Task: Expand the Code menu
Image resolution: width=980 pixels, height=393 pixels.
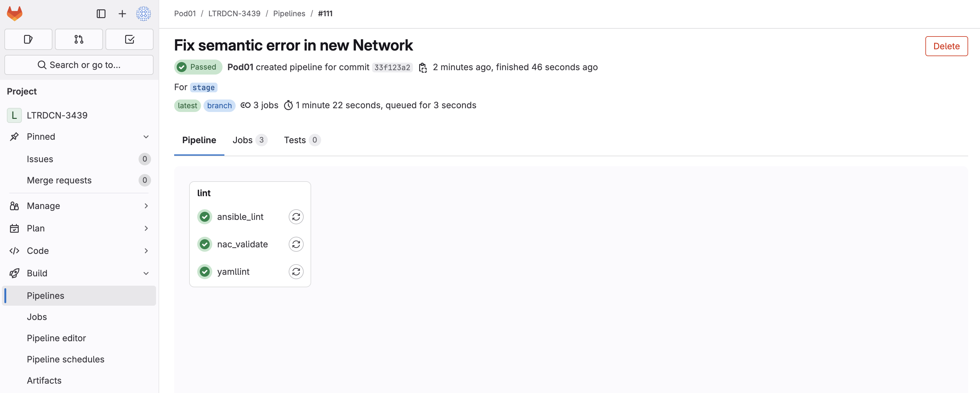Action: click(79, 250)
